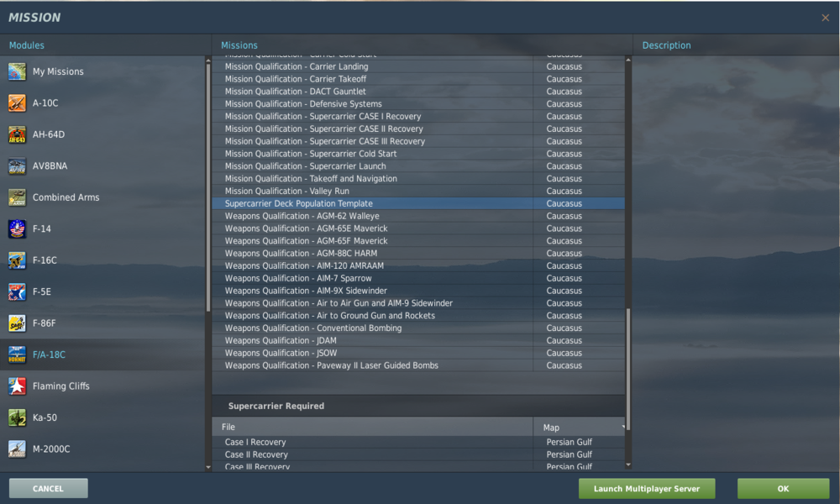The width and height of the screenshot is (840, 504).
Task: Select Supercarrier CASE II Recovery mission
Action: [417, 129]
